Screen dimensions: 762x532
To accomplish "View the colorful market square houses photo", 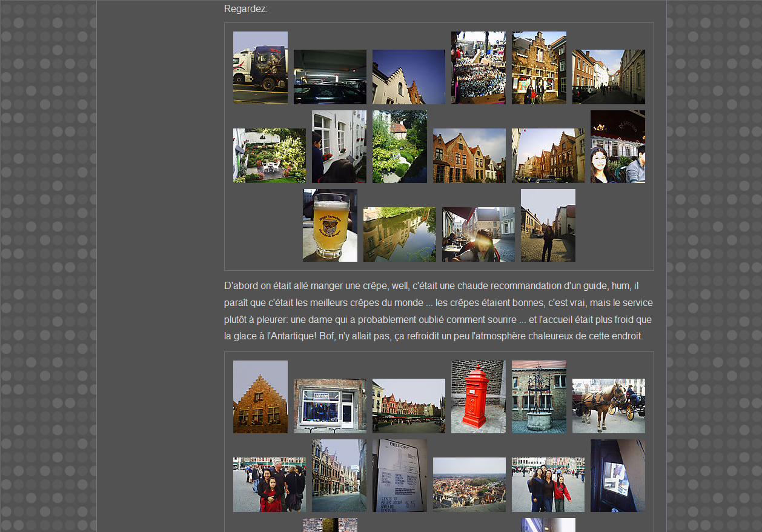I will [409, 406].
